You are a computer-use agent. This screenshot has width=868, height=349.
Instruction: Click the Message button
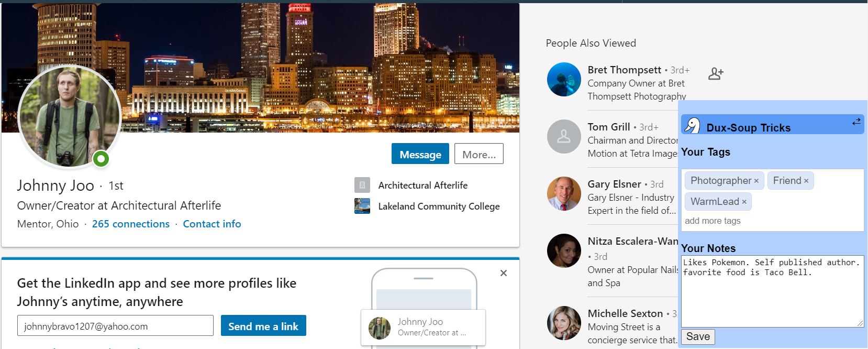click(x=420, y=154)
